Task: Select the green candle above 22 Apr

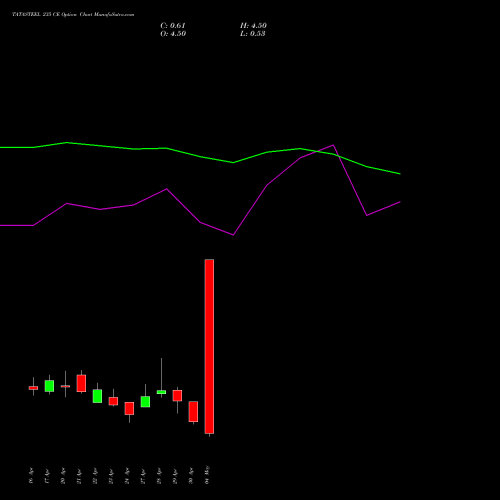Action: point(97,396)
